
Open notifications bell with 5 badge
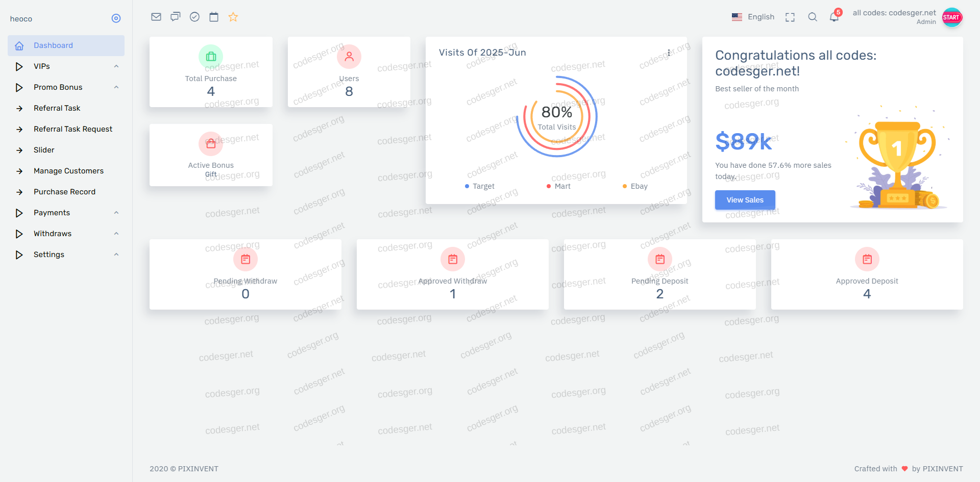click(x=834, y=17)
